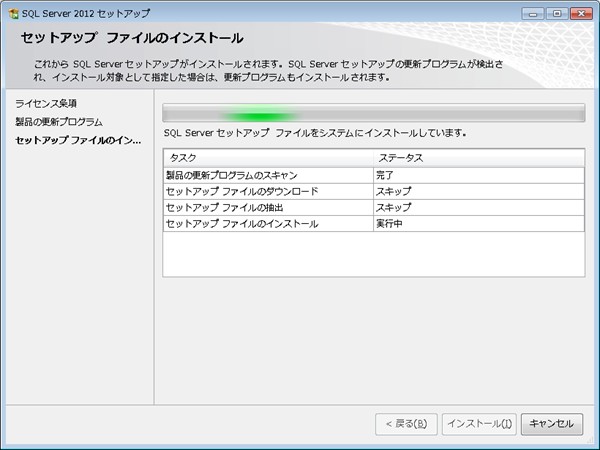
Task: Select ライセンス条項 step in sidebar
Action: (x=46, y=103)
